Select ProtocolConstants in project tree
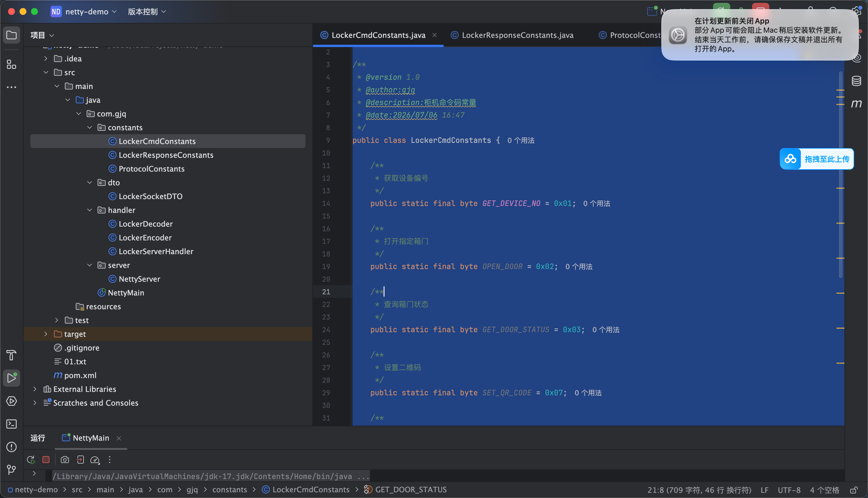Viewport: 868px width, 498px height. pos(152,169)
